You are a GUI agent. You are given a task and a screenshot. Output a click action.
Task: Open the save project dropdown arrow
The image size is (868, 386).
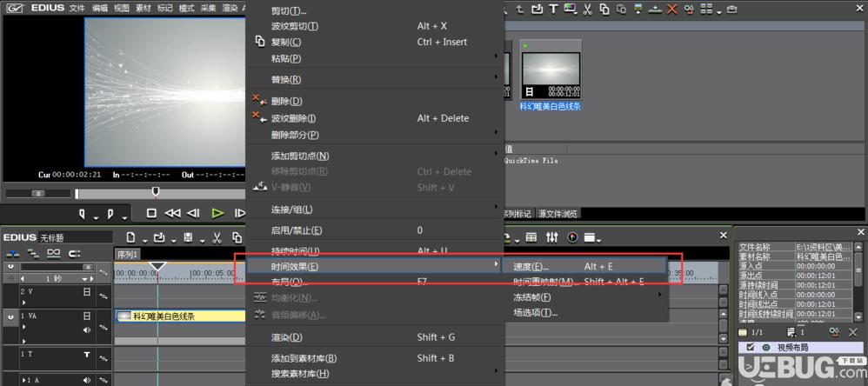[x=203, y=240]
